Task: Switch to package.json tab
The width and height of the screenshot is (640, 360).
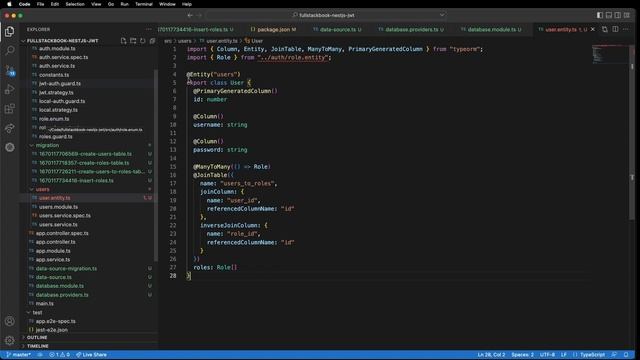Action: click(273, 29)
